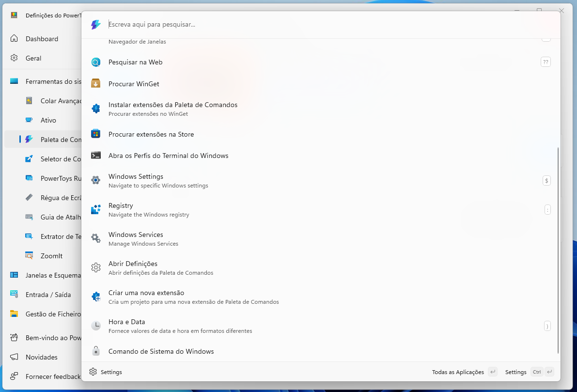This screenshot has width=577, height=392.
Task: Click the Command Palette vertical scrollbar
Action: coord(558,251)
